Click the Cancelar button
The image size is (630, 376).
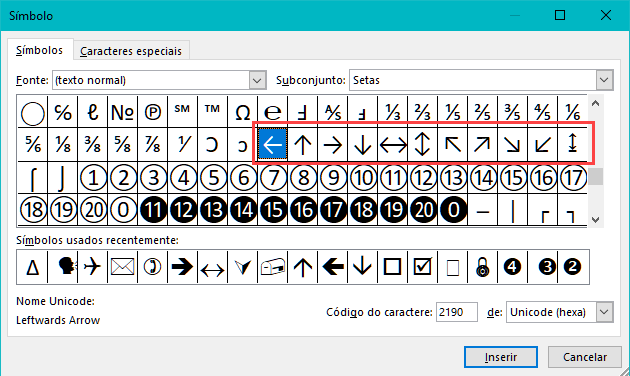tap(585, 357)
